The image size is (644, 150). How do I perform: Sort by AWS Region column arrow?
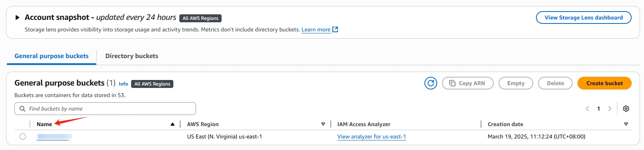tap(323, 124)
